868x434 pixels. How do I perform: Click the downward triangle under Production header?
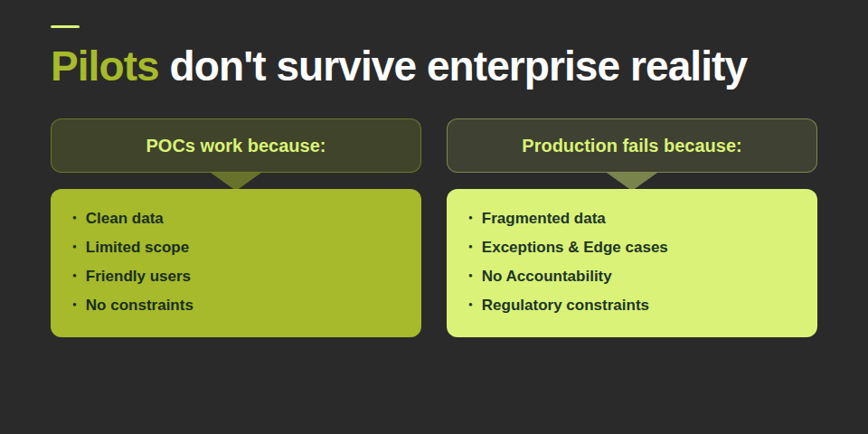point(632,179)
